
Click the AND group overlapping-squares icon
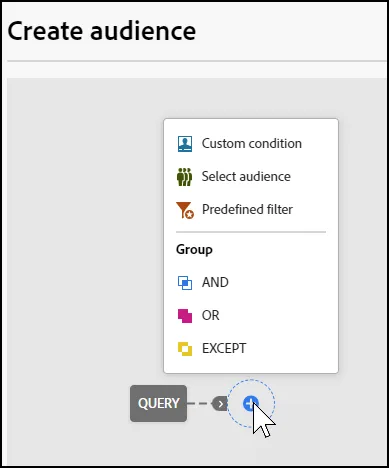tap(185, 283)
